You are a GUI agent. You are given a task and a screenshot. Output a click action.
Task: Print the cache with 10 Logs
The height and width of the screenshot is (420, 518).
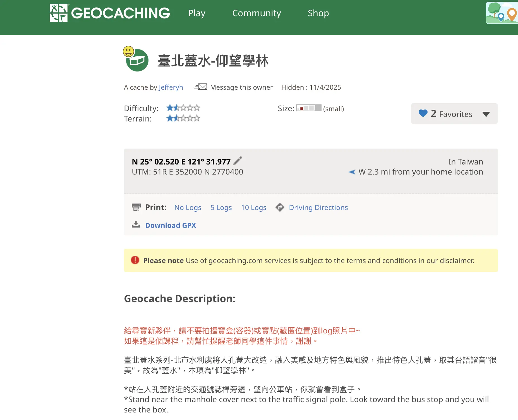254,207
